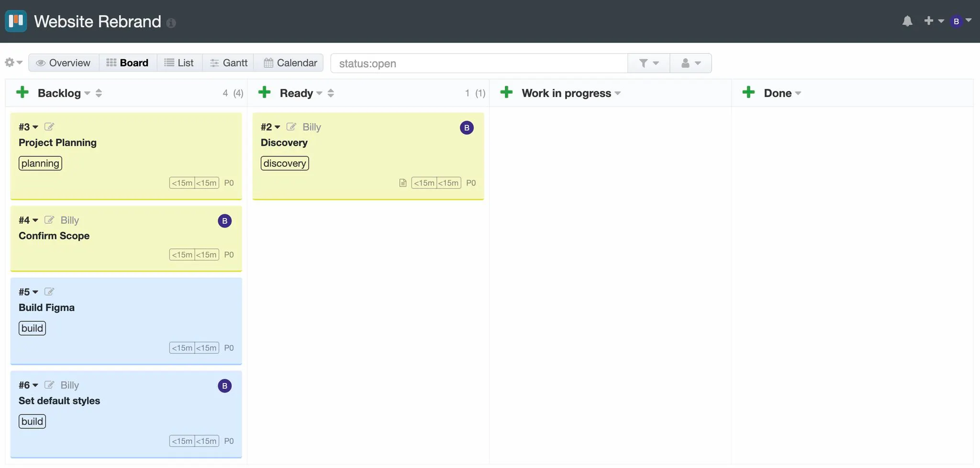Image resolution: width=980 pixels, height=468 pixels.
Task: Click Backlog task count 4 (4)
Action: click(x=233, y=93)
